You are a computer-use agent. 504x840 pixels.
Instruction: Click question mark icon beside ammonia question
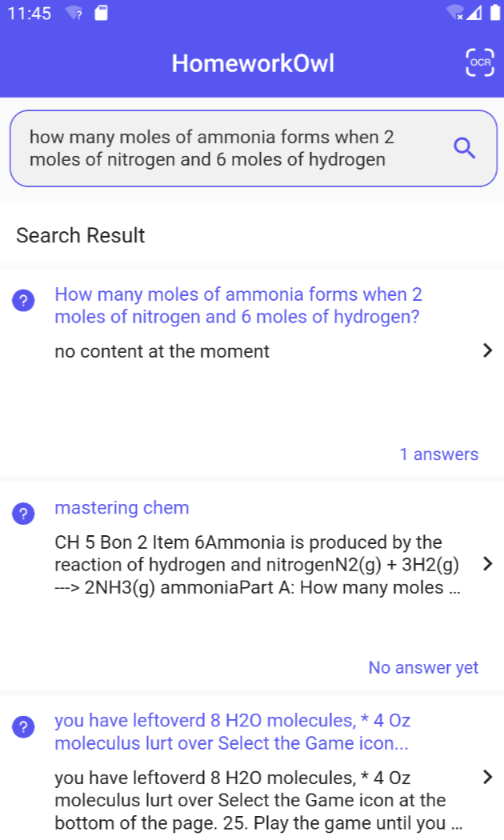pos(24,301)
